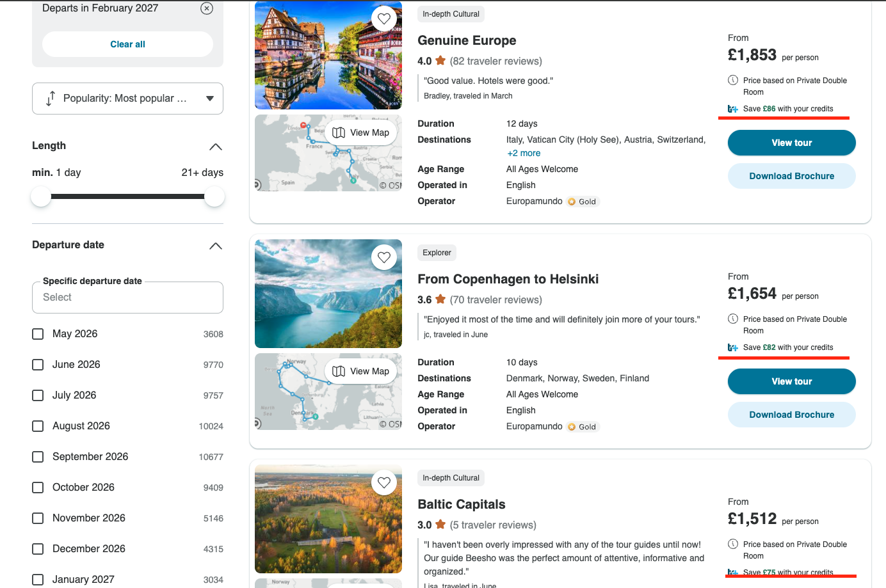The height and width of the screenshot is (588, 886).
Task: Open View Map for Genuine Europe tour
Action: (x=361, y=132)
